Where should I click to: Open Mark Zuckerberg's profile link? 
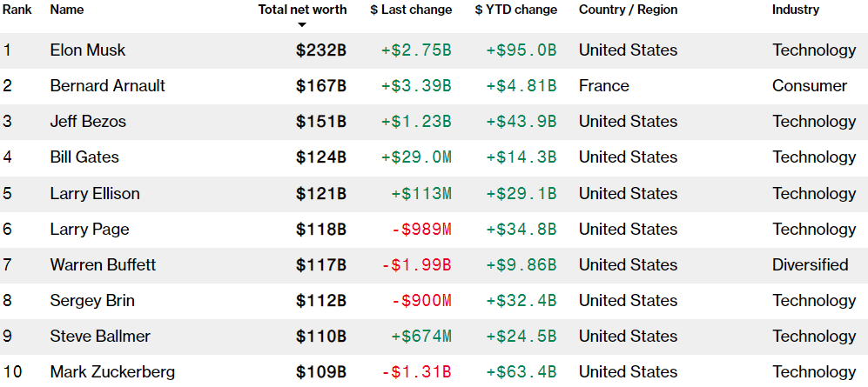(113, 372)
